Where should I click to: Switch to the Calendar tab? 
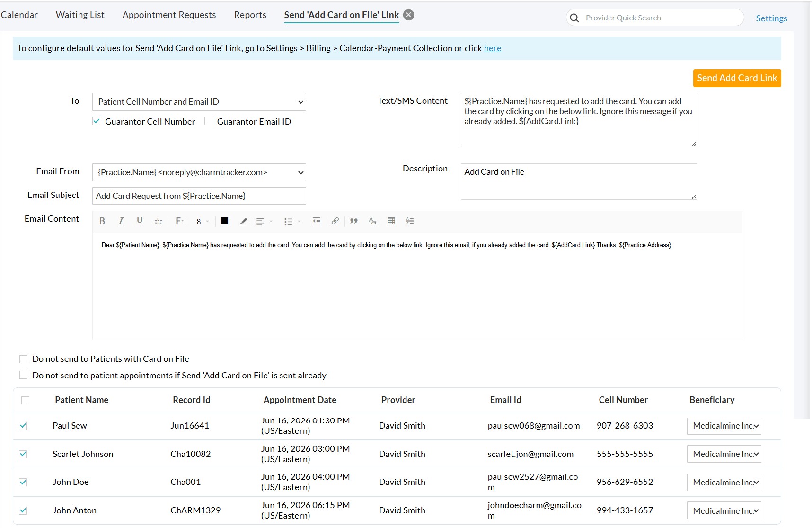click(x=19, y=15)
